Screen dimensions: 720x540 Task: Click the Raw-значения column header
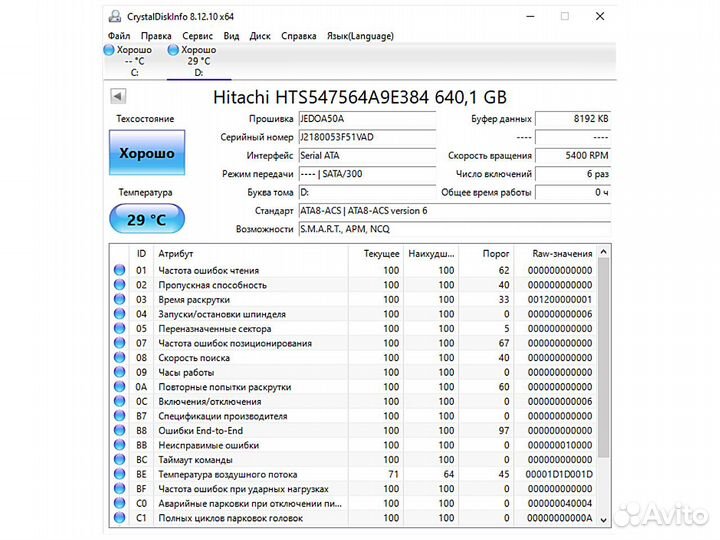click(x=556, y=253)
